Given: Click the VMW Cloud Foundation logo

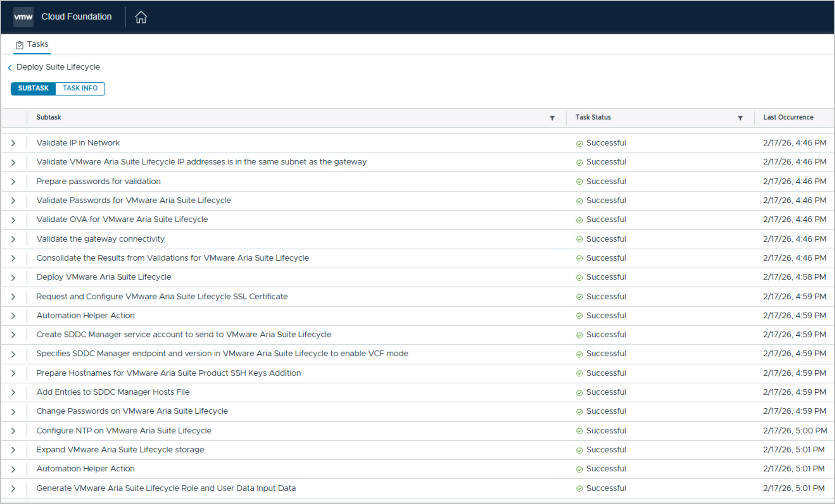Looking at the screenshot, I should 23,17.
